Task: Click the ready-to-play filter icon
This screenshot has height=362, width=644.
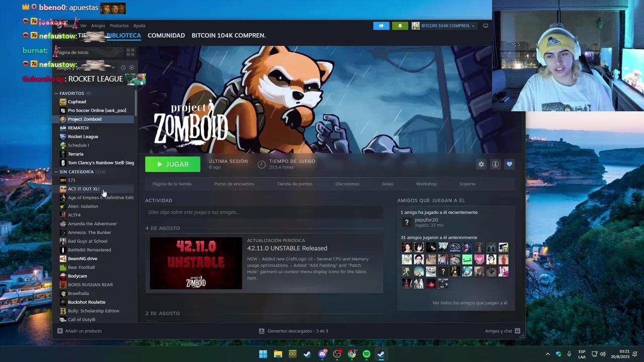Action: (x=132, y=67)
